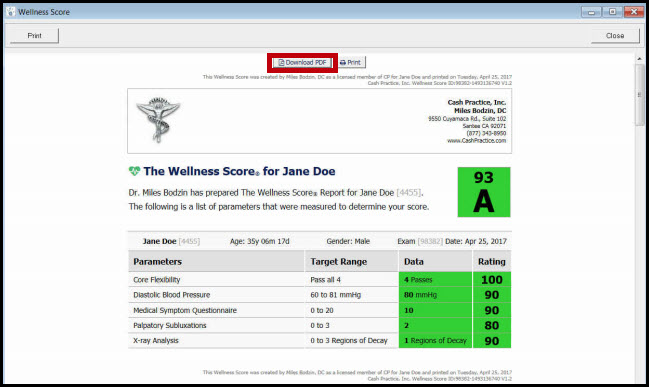The width and height of the screenshot is (649, 387).
Task: Click the inner Print button beside Download PDF
Action: coord(350,62)
